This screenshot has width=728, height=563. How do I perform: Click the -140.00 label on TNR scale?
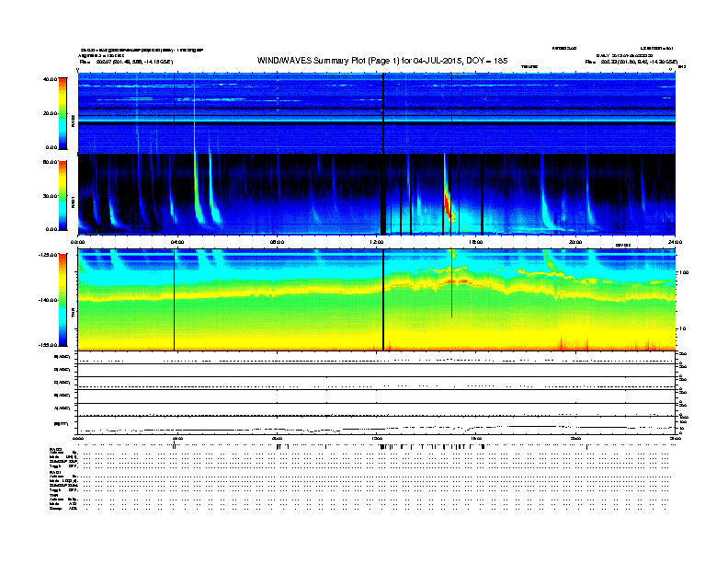click(x=48, y=300)
